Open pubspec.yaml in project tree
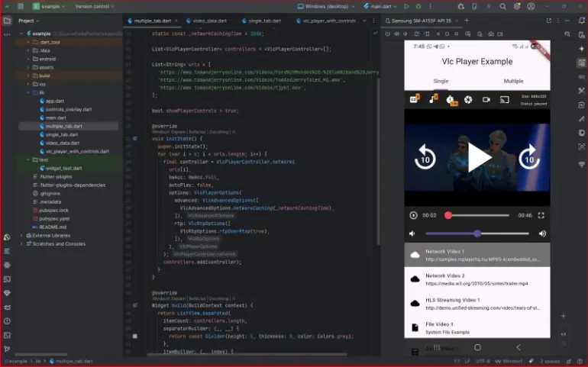588x367 pixels. coord(54,218)
